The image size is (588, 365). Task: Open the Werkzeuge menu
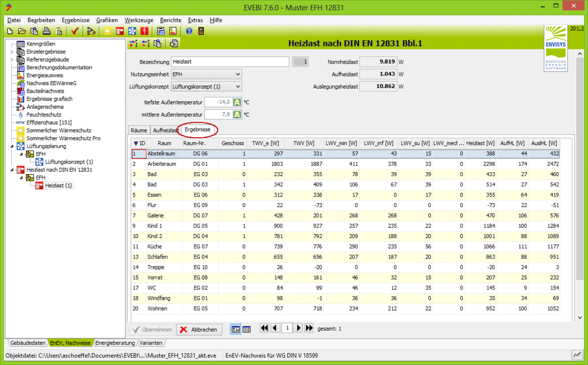[x=139, y=20]
